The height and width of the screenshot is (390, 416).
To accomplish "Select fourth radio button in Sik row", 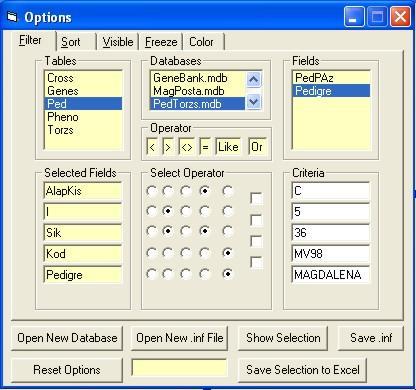I will click(205, 231).
